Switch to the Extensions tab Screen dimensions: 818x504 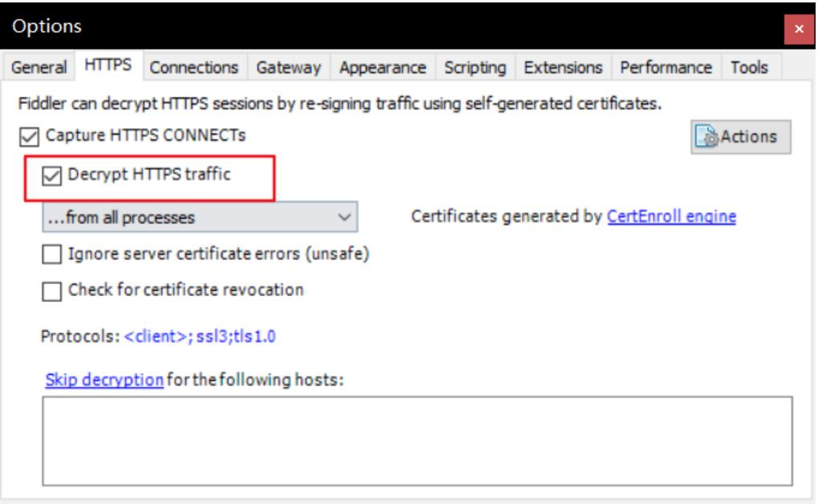point(564,67)
